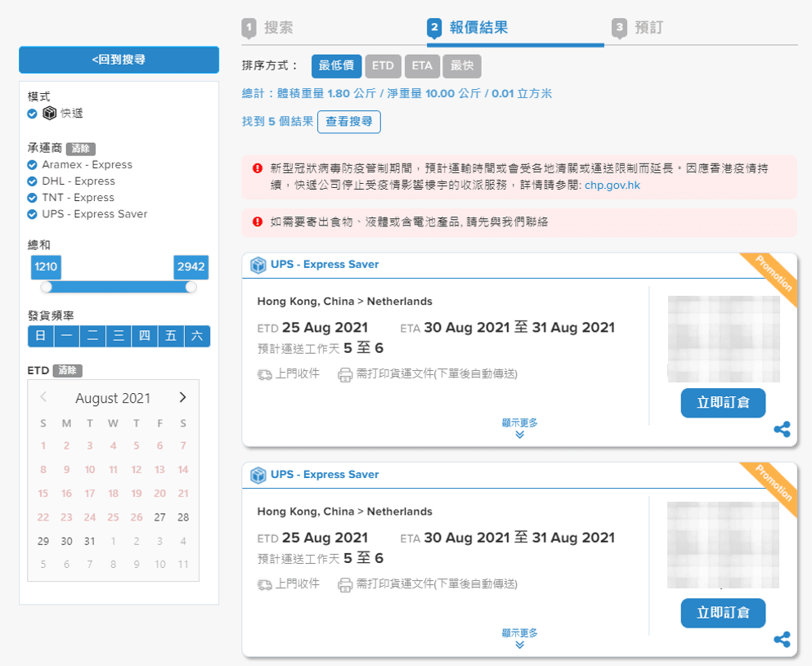Click share icon on second UPS quote card
This screenshot has width=812, height=666.
(x=782, y=639)
